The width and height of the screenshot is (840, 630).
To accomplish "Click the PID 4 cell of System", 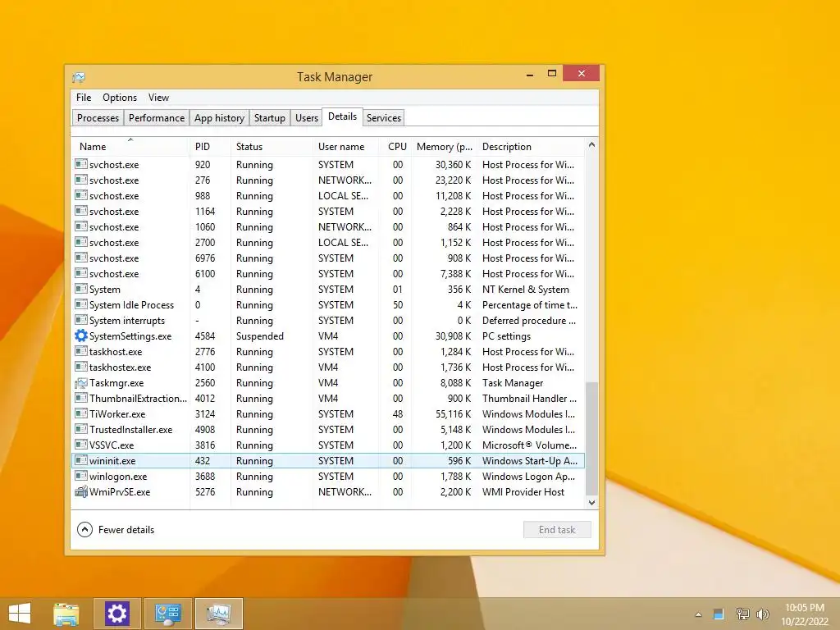I will pos(198,290).
